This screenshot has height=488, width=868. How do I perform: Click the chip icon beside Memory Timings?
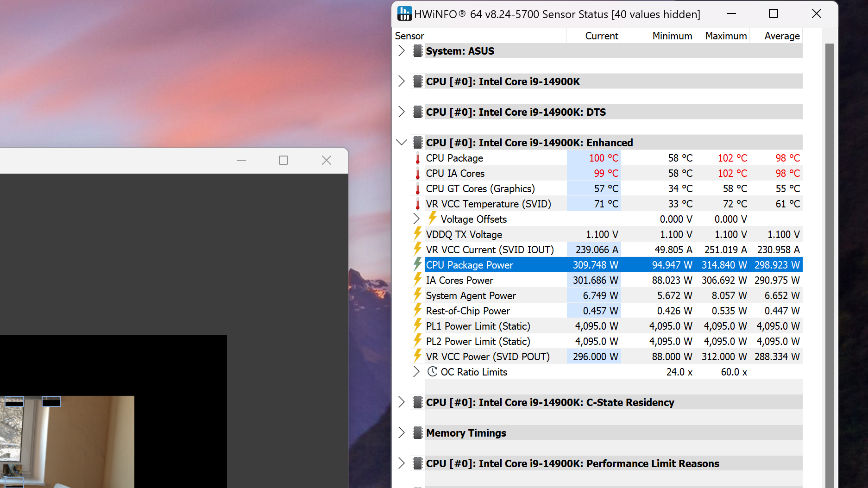click(418, 433)
